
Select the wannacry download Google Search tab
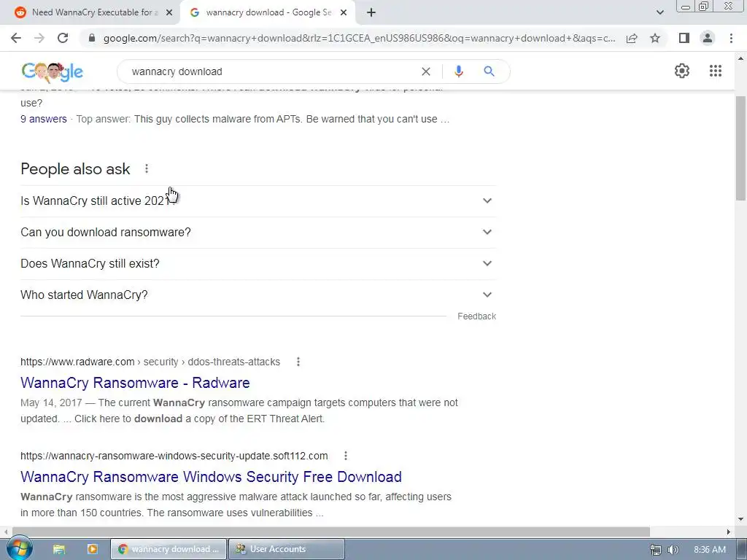(x=267, y=12)
